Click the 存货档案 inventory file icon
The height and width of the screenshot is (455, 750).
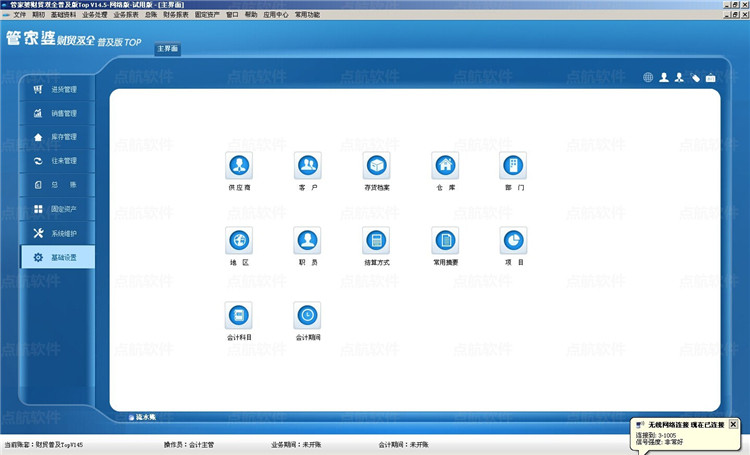[376, 165]
